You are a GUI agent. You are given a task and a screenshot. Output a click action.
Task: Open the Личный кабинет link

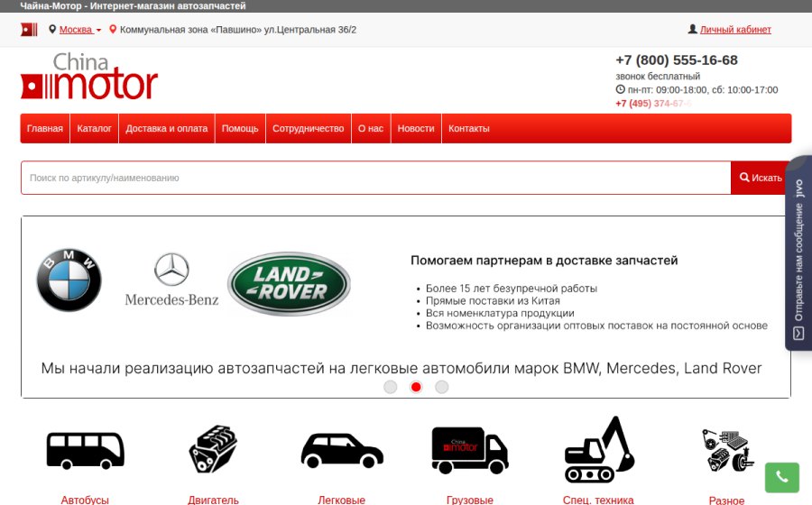(735, 30)
